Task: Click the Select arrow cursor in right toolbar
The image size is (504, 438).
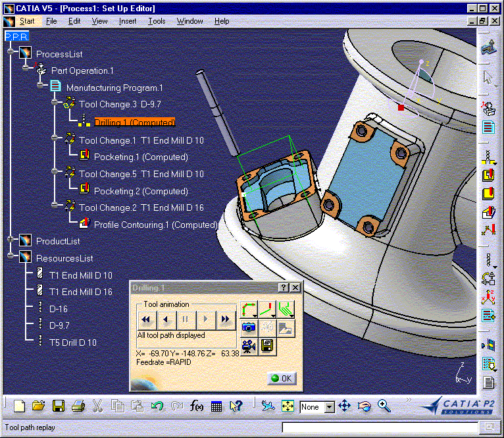Action: (488, 78)
